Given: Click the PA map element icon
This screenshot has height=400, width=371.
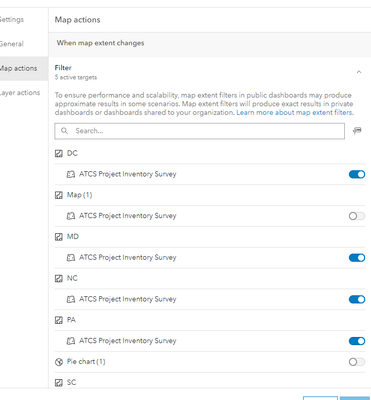Looking at the screenshot, I should point(59,320).
